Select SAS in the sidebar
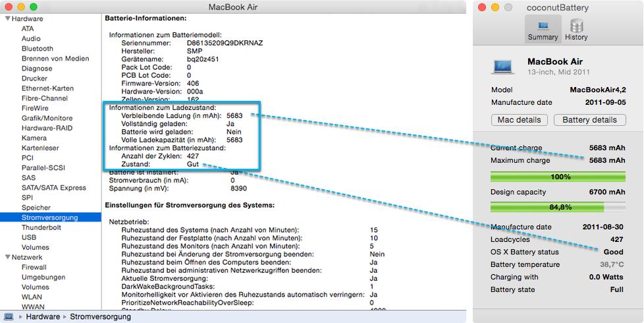Screen dimensions: 644x323 (x=28, y=177)
